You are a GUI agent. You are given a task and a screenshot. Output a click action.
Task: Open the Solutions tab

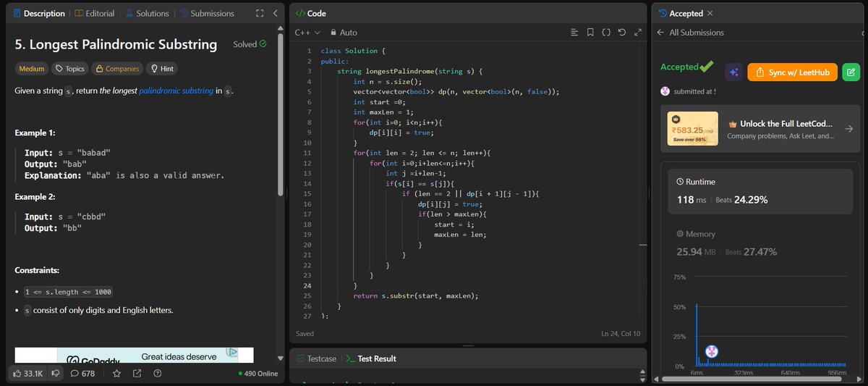[x=147, y=13]
